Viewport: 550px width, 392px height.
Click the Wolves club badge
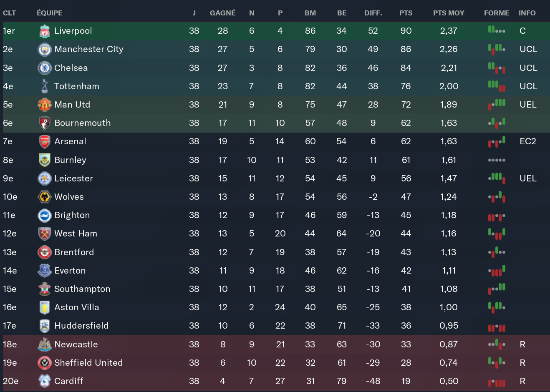44,197
